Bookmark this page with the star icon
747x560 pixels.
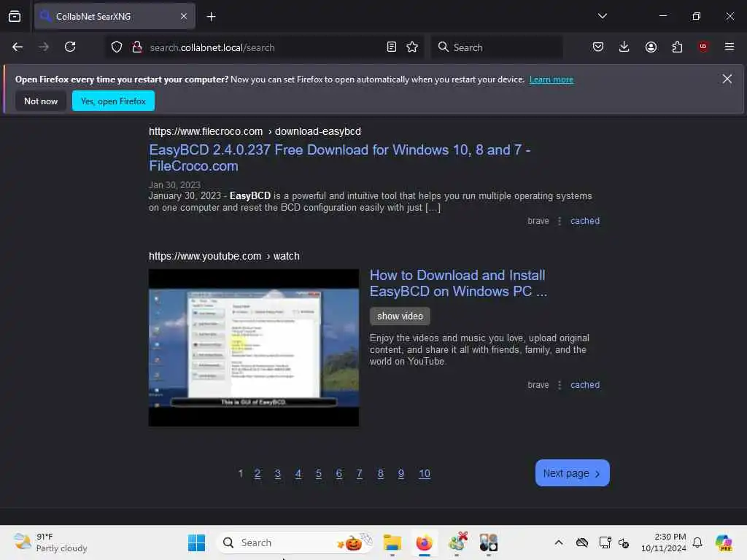412,47
